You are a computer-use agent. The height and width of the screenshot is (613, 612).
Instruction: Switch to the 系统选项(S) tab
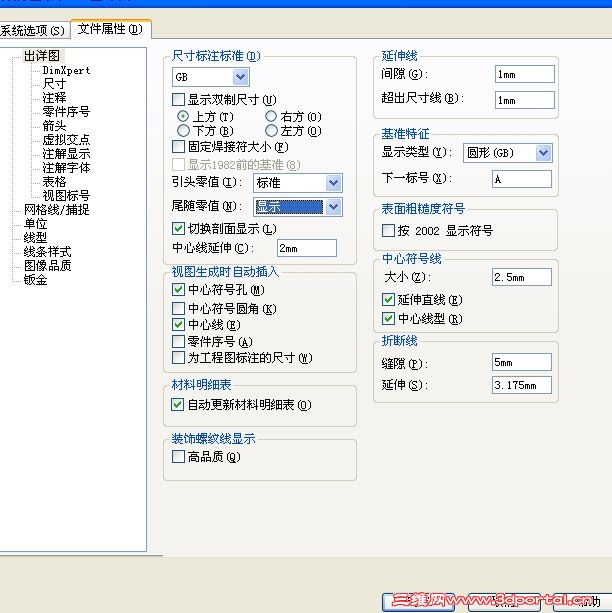tap(33, 30)
